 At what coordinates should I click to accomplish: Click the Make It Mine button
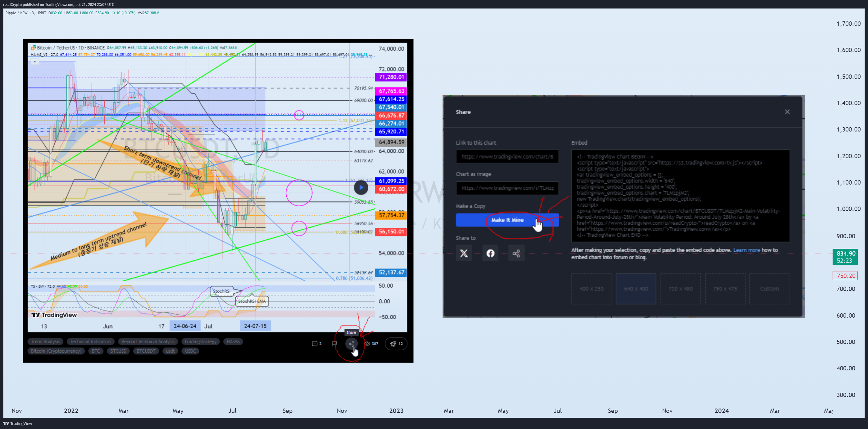click(x=507, y=220)
